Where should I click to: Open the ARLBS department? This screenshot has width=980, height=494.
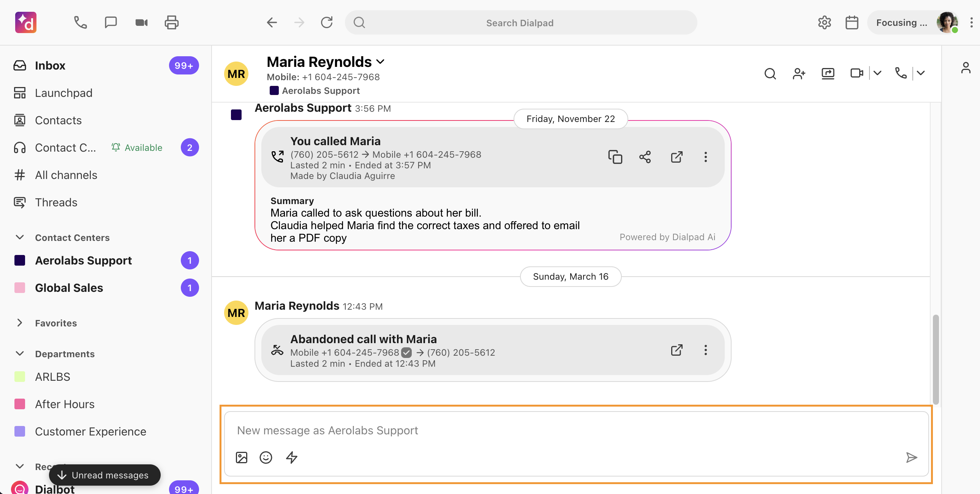click(106, 377)
